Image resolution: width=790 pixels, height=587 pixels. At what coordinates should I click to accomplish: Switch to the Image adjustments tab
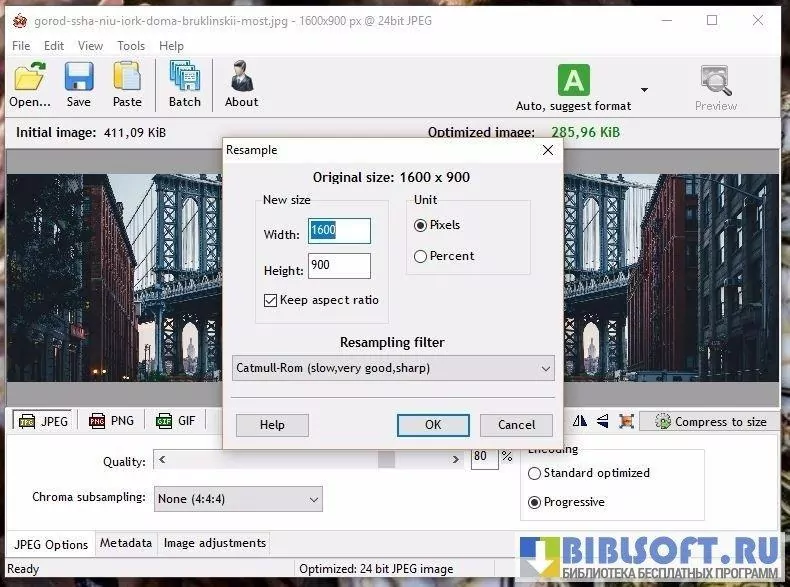tap(215, 543)
